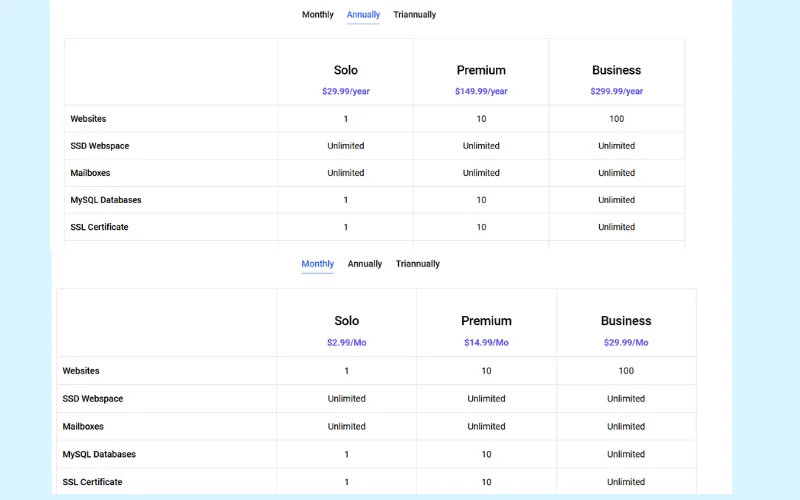Select Annually tab in lower pricing table

[365, 264]
